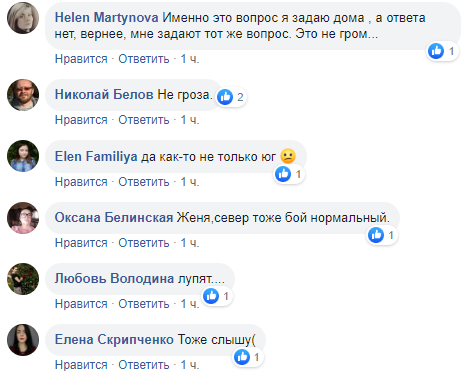Image resolution: width=471 pixels, height=376 pixels.
Task: Click like reaction on Елена Скрипченко's comment
Action: [x=242, y=357]
